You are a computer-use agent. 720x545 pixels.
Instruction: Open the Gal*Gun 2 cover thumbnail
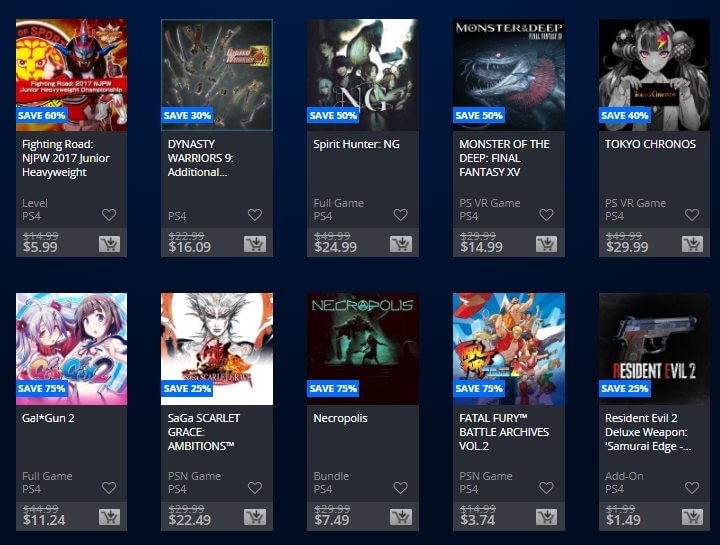[x=72, y=349]
